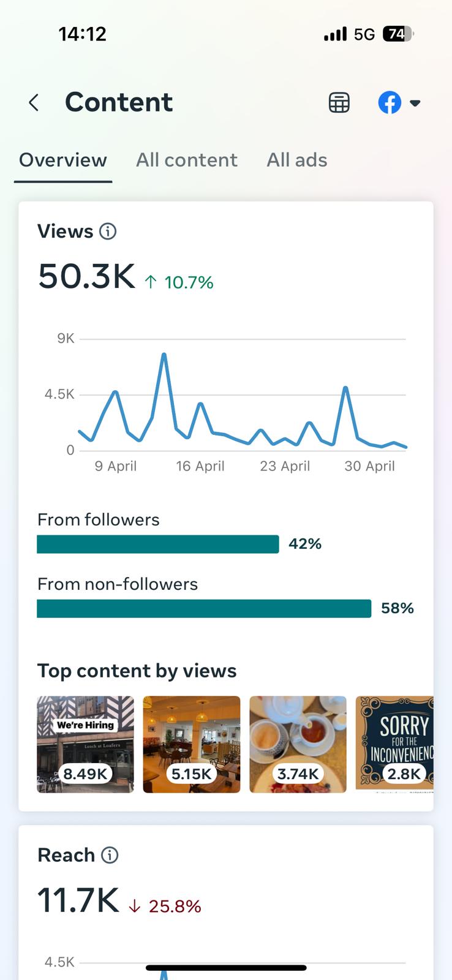Tap the highest peak on Views chart

click(164, 354)
